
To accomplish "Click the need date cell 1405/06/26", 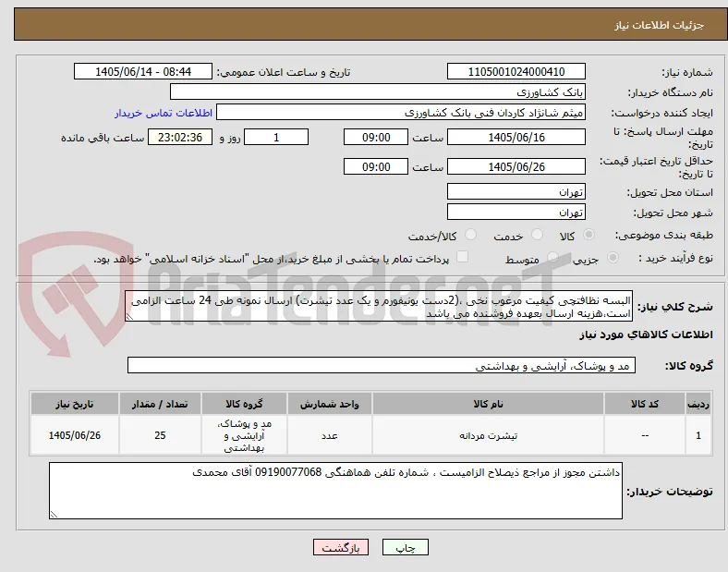I will click(x=75, y=435).
